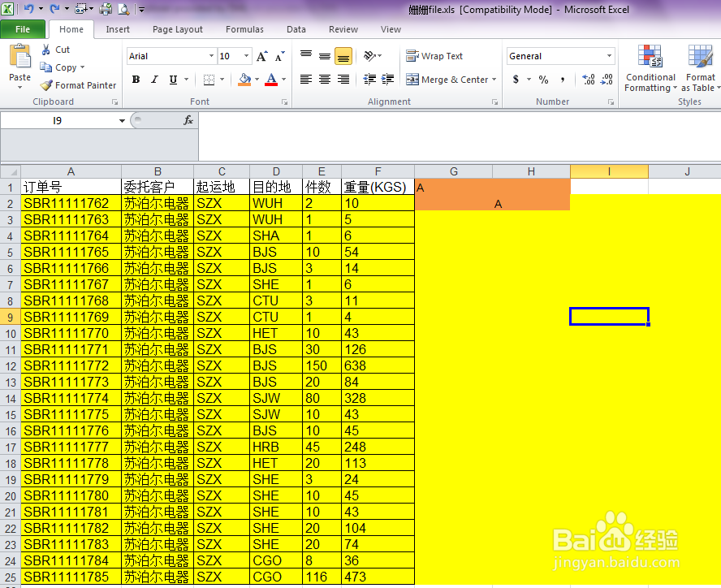Toggle Bold formatting
Screen dimensions: 721x588
point(136,79)
